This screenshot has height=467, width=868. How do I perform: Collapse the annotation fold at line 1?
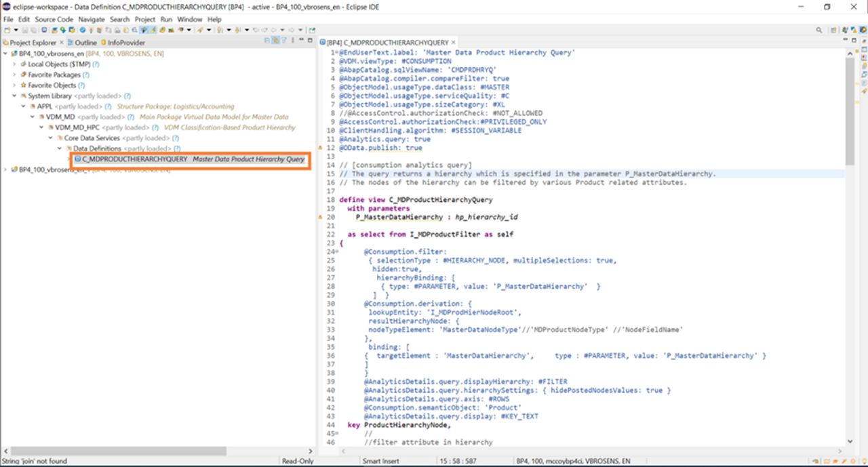click(x=337, y=52)
